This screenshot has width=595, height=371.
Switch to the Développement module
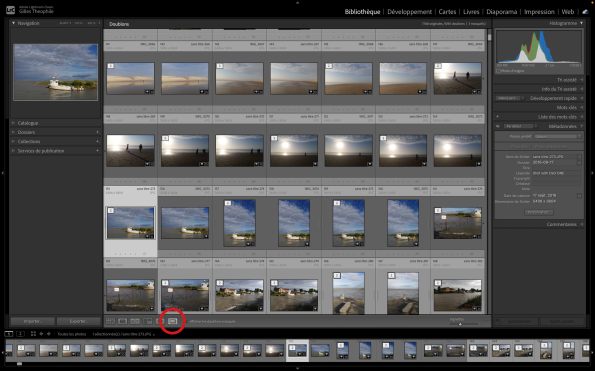pyautogui.click(x=409, y=12)
